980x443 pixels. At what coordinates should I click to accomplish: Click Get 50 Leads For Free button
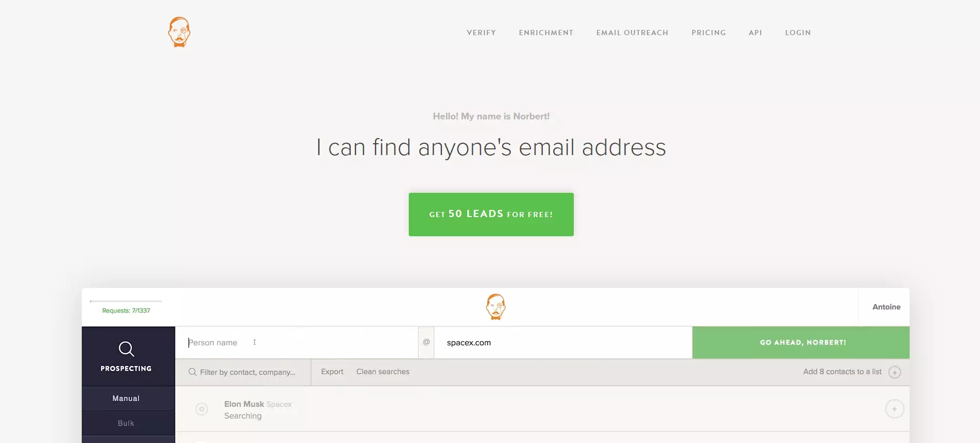point(491,215)
